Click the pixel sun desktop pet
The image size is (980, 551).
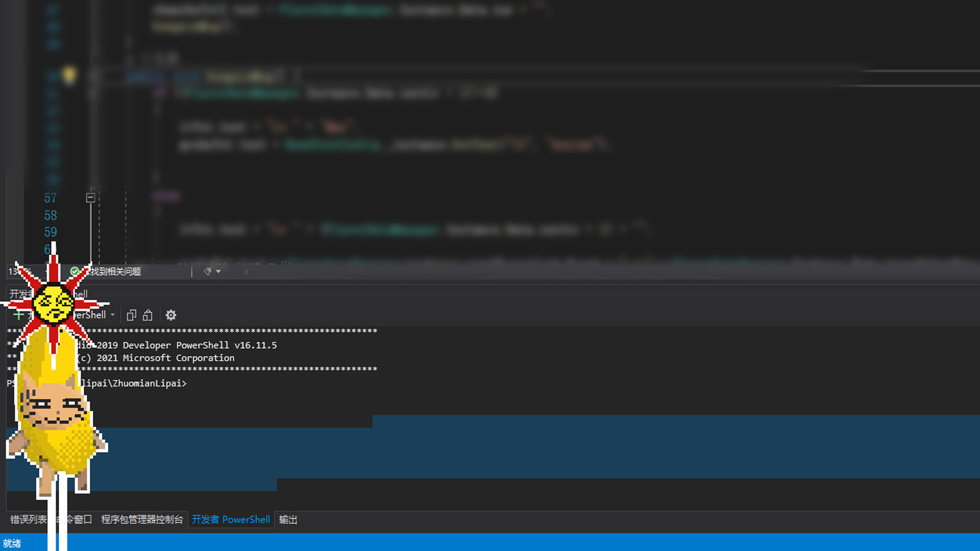coord(54,303)
